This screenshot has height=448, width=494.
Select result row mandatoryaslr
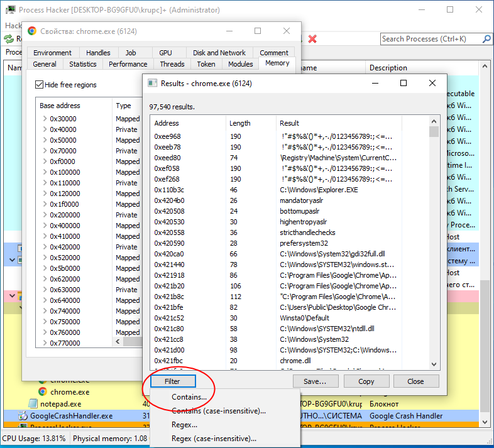(x=289, y=200)
